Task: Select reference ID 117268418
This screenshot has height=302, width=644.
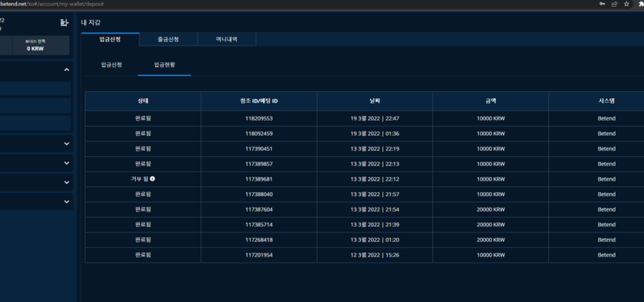Action: (258, 240)
